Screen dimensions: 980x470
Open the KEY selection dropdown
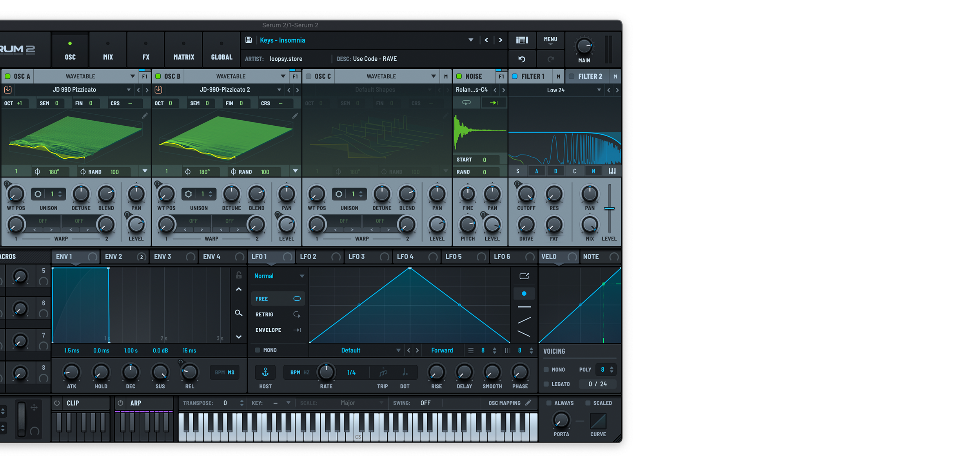click(288, 403)
